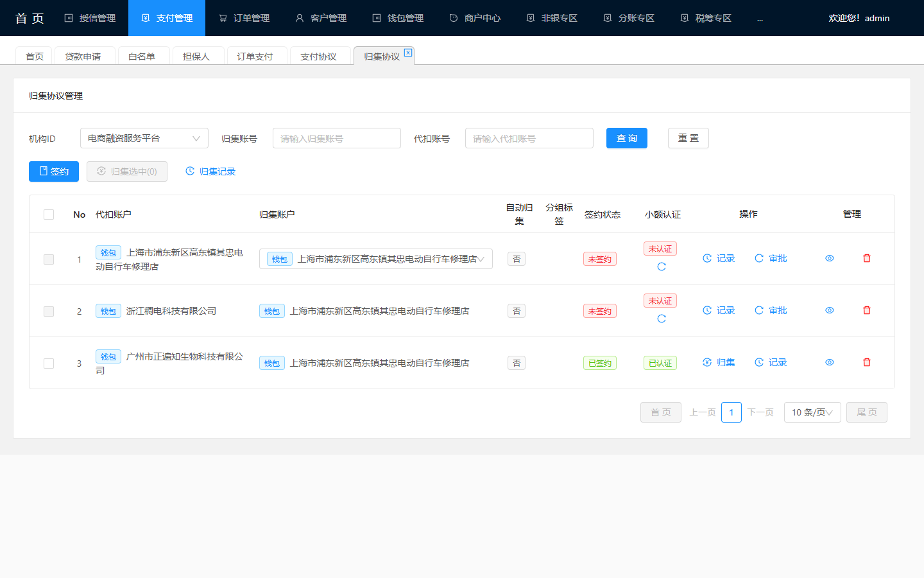The width and height of the screenshot is (924, 578).
Task: Click the 未认证 tag in row 2
Action: point(660,301)
